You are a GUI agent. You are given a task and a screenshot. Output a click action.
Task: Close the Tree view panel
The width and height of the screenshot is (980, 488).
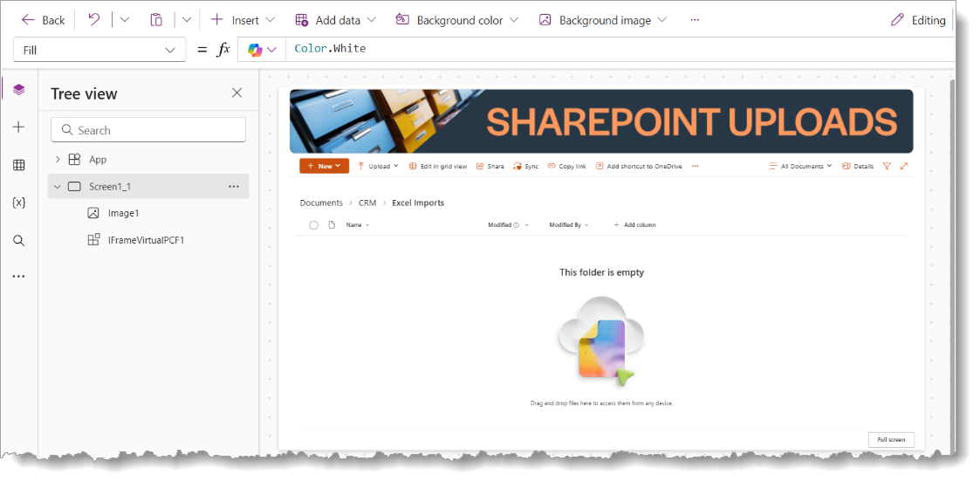(236, 93)
